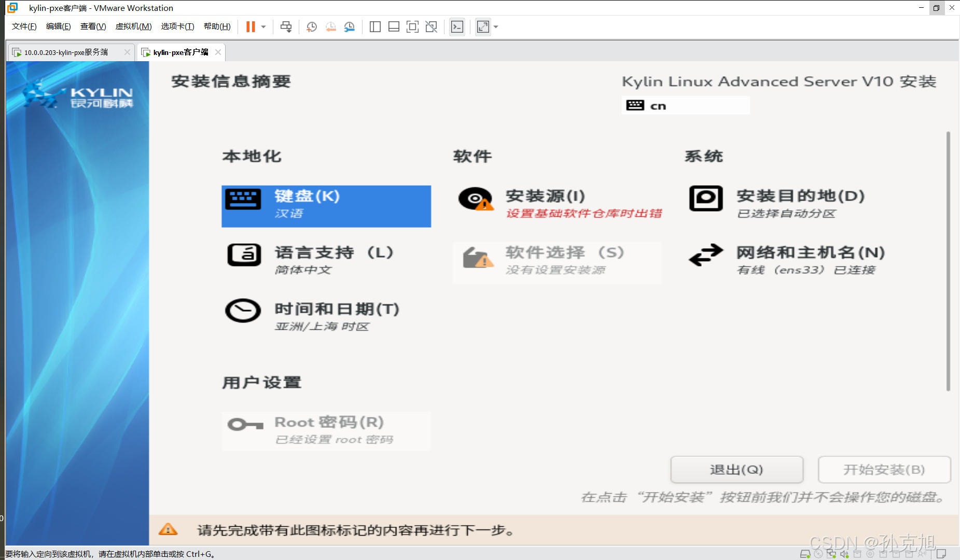The height and width of the screenshot is (560, 960).
Task: Expand the power options dropdown arrow
Action: pyautogui.click(x=263, y=26)
